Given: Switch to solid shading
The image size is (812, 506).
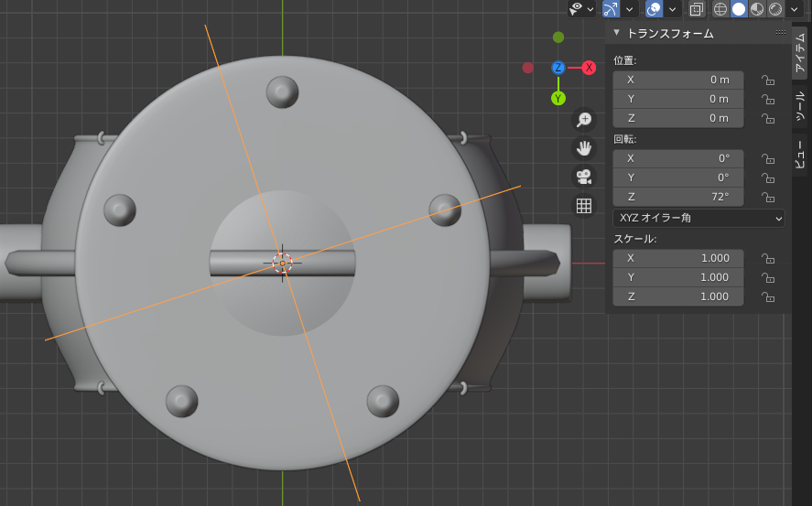Looking at the screenshot, I should tap(739, 9).
